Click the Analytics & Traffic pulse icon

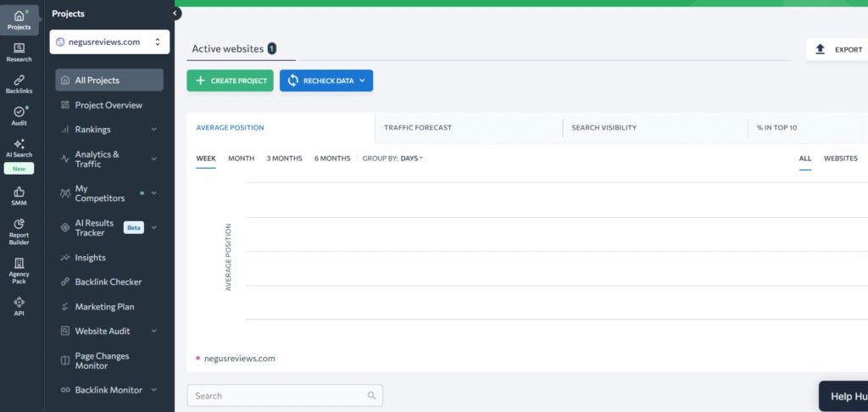point(64,159)
